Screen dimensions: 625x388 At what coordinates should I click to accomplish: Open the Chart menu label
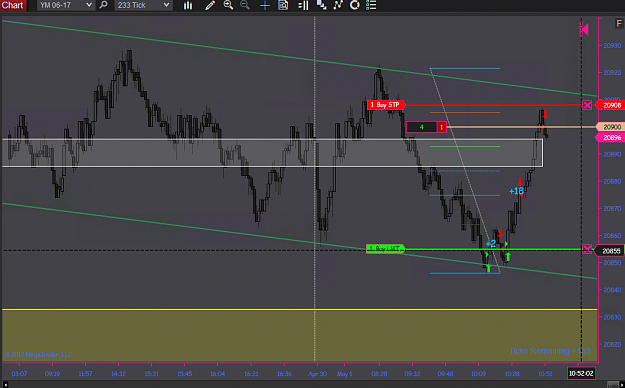click(x=13, y=5)
